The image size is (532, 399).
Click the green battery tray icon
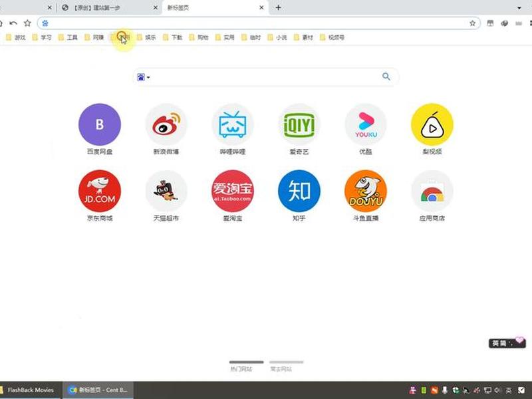[x=424, y=390]
